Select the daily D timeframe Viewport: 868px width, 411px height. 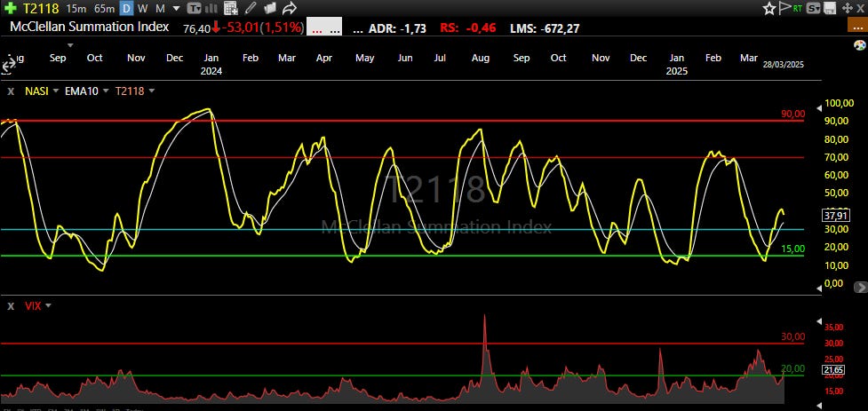pos(127,8)
